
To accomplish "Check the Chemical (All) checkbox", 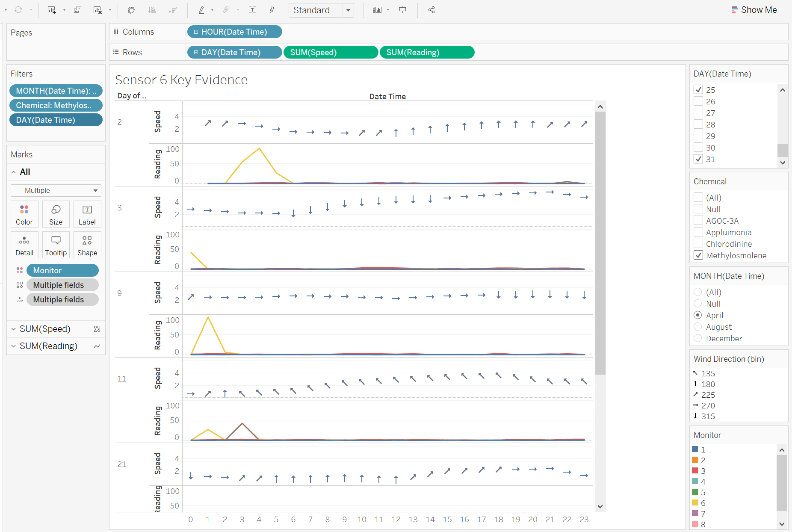I will point(698,198).
